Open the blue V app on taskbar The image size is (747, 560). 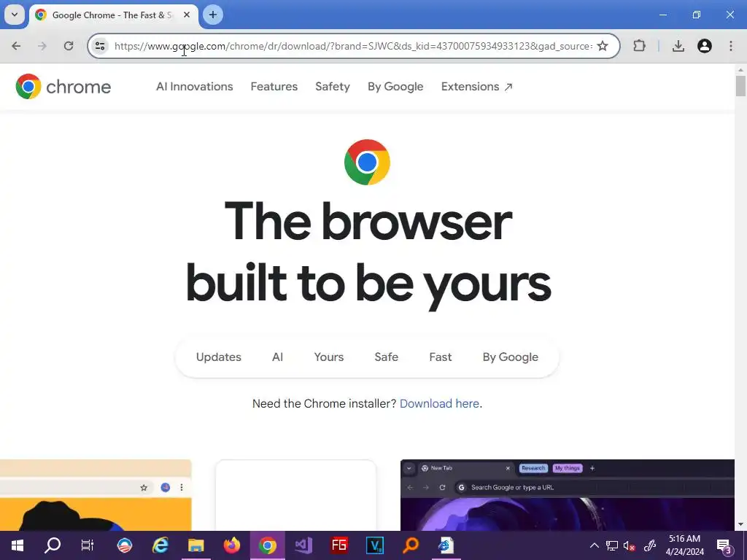point(375,545)
